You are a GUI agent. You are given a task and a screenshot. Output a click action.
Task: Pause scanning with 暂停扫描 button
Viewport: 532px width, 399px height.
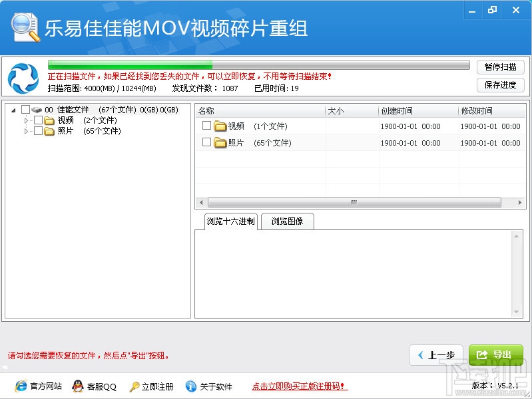click(x=501, y=67)
